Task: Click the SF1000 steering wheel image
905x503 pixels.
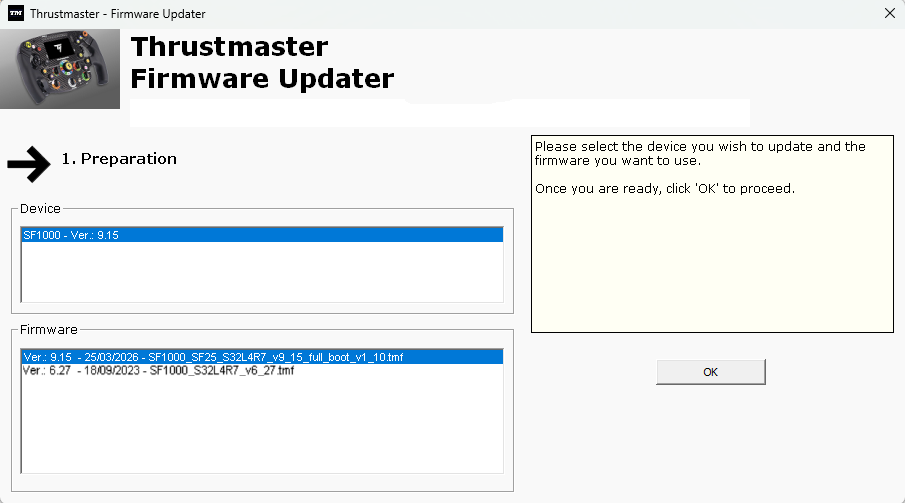Action: pos(60,68)
